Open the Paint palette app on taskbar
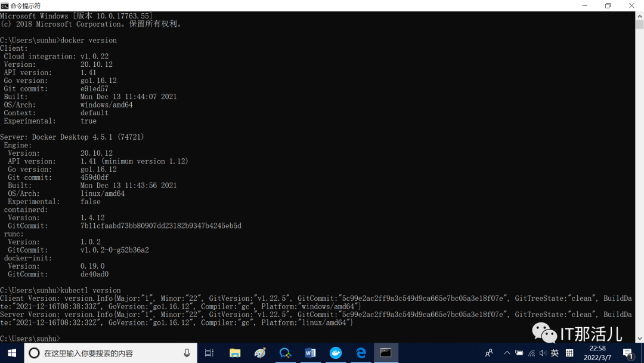 tap(259, 353)
